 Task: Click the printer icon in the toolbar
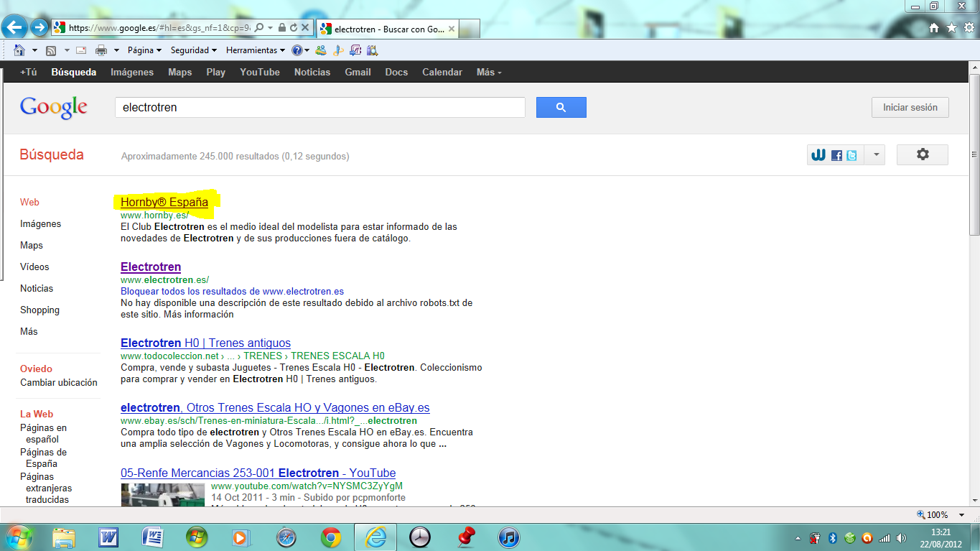tap(101, 50)
